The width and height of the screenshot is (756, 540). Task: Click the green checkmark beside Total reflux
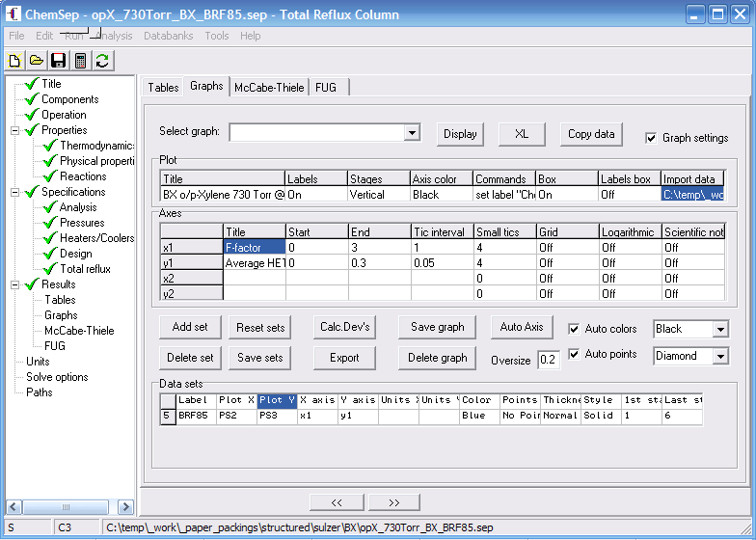(x=51, y=269)
